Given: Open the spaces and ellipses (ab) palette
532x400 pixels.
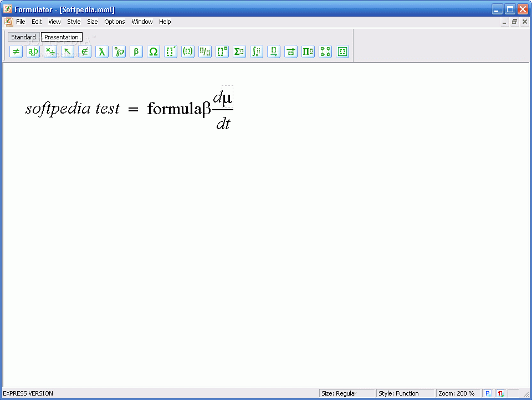Looking at the screenshot, I should (33, 52).
